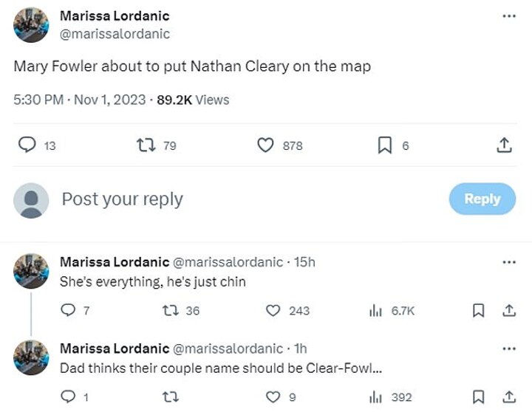Like the main tweet with 878 likes
Image resolution: width=532 pixels, height=412 pixels.
click(266, 145)
